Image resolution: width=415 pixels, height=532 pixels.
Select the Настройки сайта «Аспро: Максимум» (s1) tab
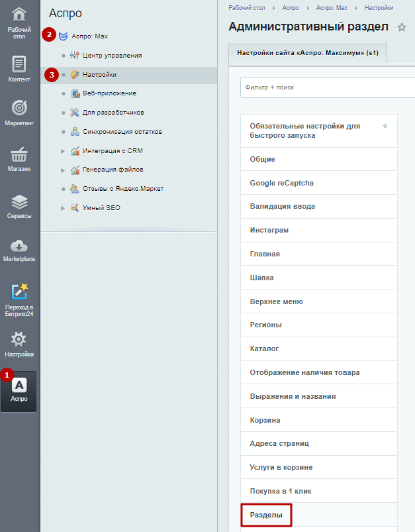pos(308,53)
